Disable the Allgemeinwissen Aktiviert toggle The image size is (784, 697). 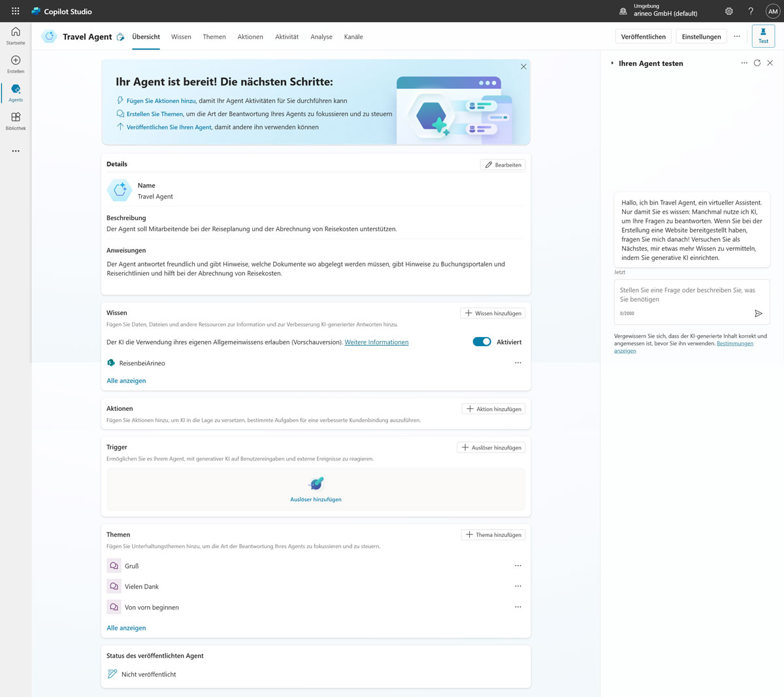[x=482, y=342]
